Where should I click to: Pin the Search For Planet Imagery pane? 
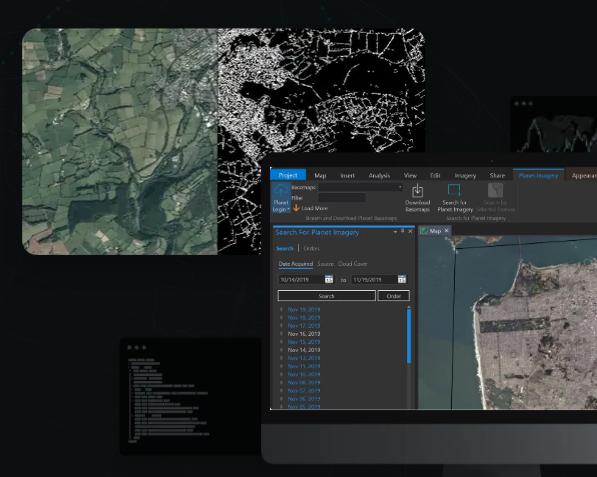(402, 231)
